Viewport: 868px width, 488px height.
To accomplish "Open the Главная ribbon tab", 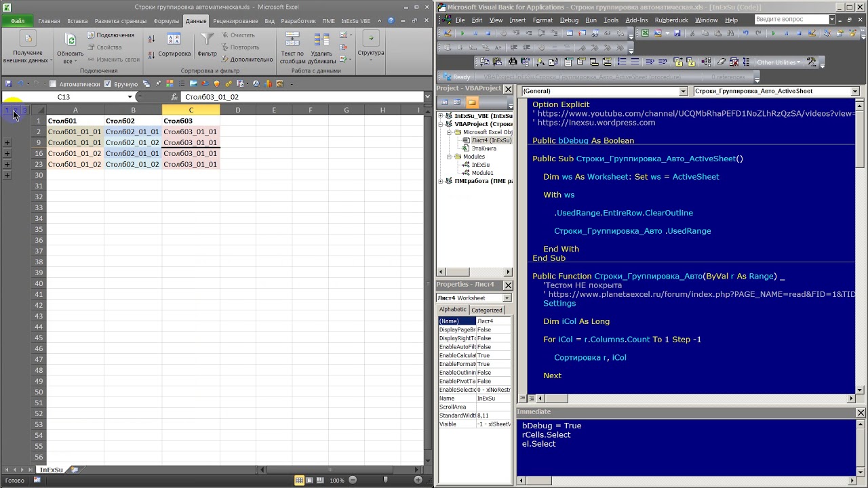I will pyautogui.click(x=49, y=21).
